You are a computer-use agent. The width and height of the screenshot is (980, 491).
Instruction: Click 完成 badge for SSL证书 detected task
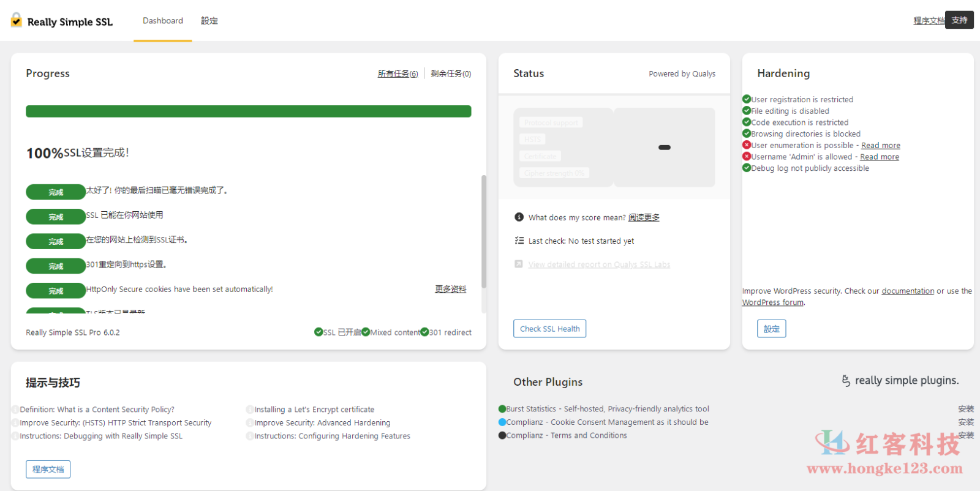point(56,241)
